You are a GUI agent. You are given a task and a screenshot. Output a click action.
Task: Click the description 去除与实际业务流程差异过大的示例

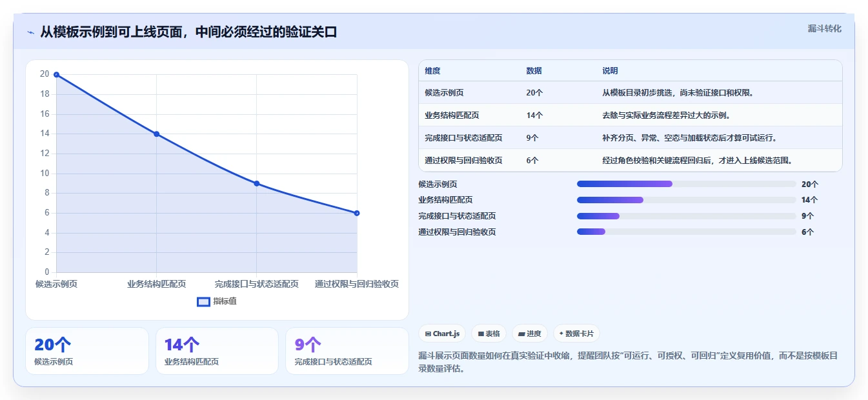click(666, 115)
